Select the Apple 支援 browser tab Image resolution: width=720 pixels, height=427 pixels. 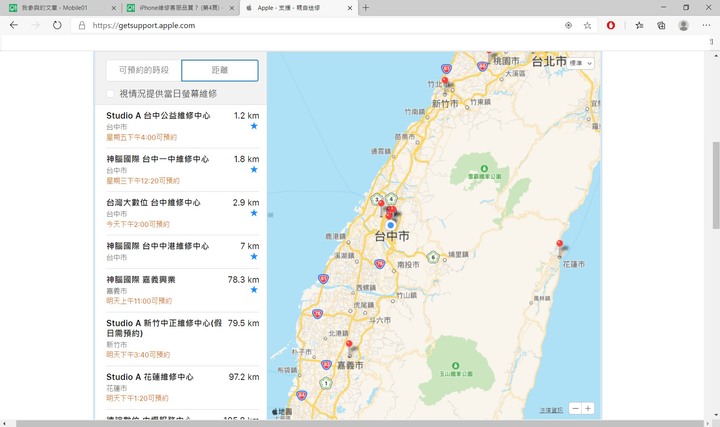point(298,8)
